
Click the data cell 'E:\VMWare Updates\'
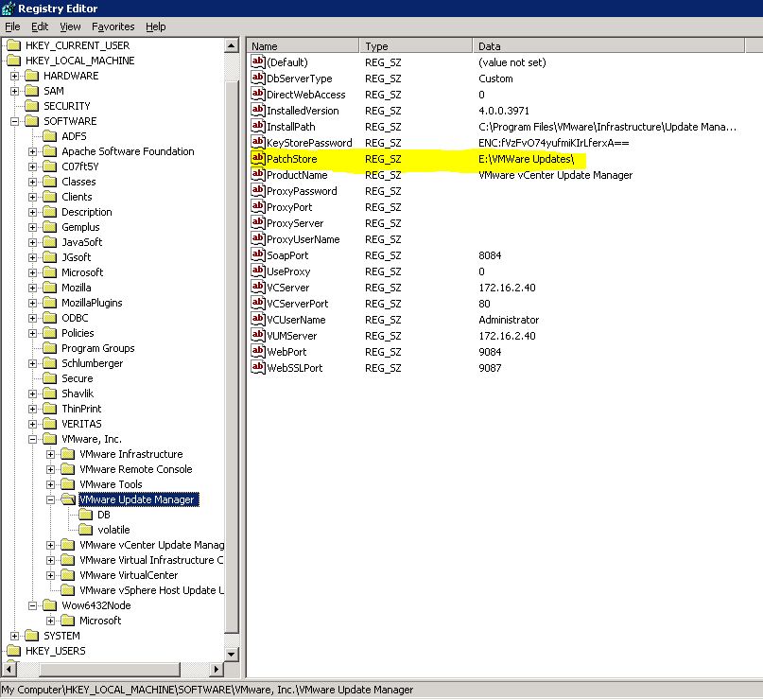(526, 159)
